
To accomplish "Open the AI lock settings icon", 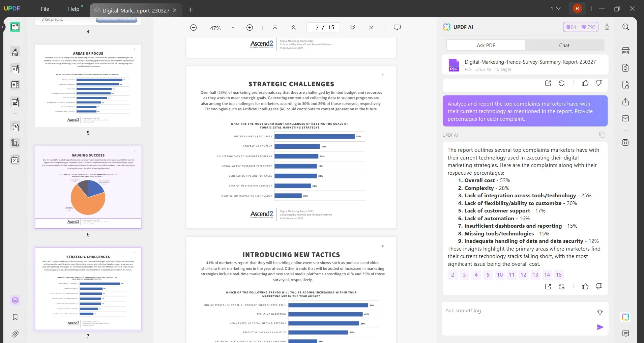I will pyautogui.click(x=607, y=27).
